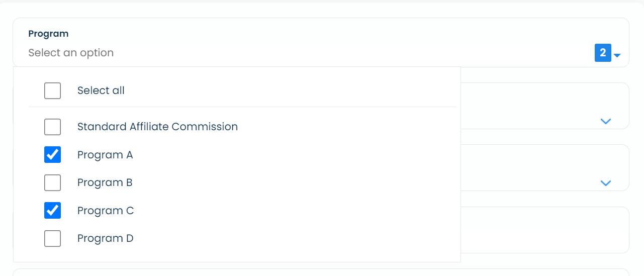Click the blue selected-count badge showing 2

(603, 53)
